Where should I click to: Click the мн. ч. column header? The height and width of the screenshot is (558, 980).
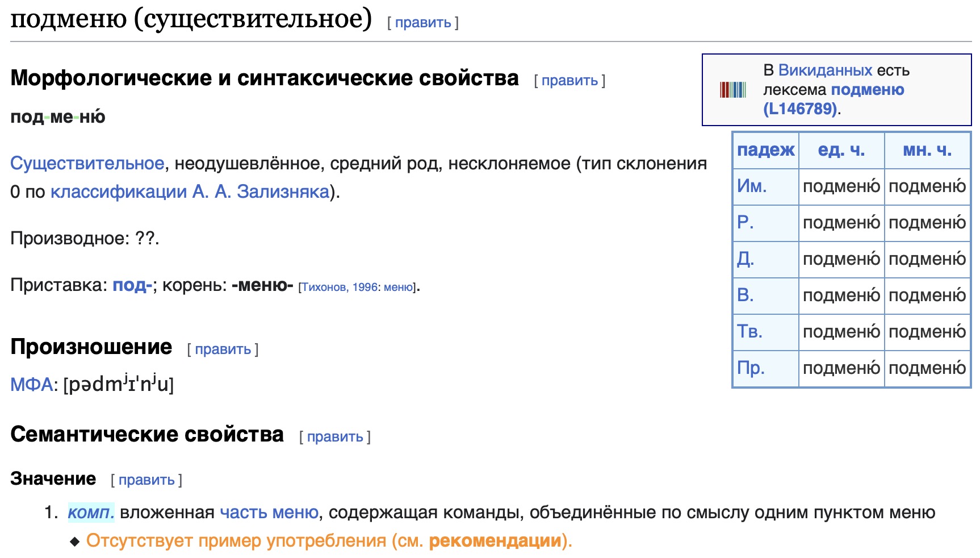click(x=927, y=150)
